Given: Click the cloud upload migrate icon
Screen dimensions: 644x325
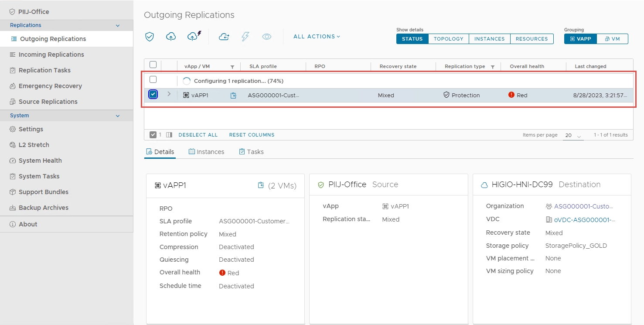Looking at the screenshot, I should point(171,37).
